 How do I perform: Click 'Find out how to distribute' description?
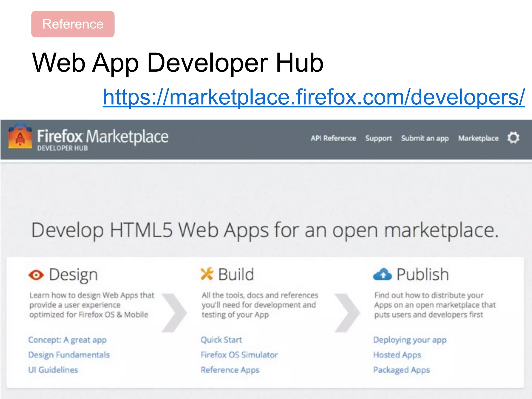click(x=435, y=305)
